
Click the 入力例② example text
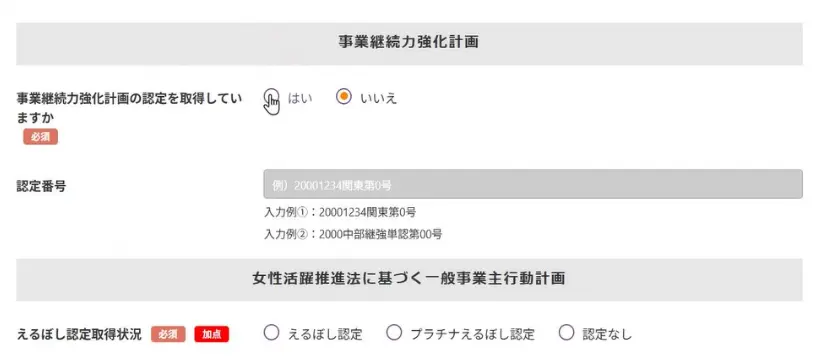353,234
